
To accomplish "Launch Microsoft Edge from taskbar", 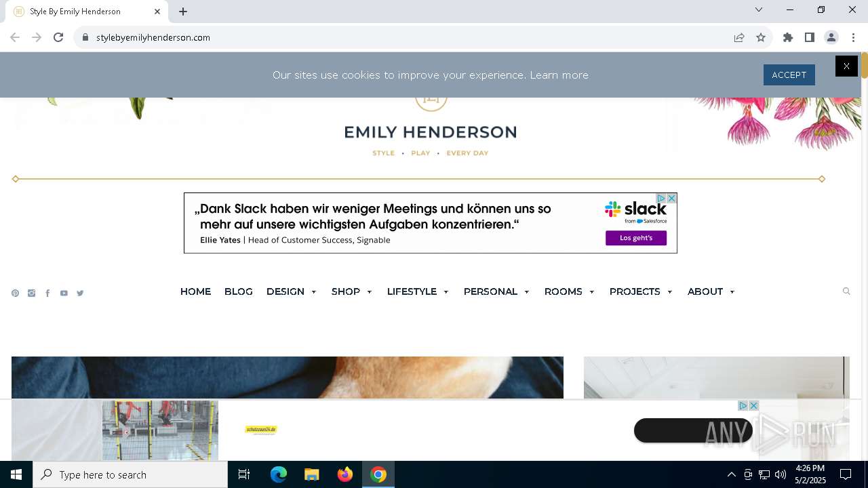I will click(x=279, y=474).
